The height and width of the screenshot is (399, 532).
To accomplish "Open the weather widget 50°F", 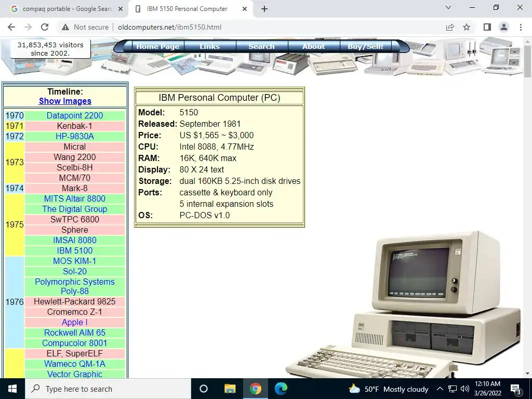I will point(389,389).
